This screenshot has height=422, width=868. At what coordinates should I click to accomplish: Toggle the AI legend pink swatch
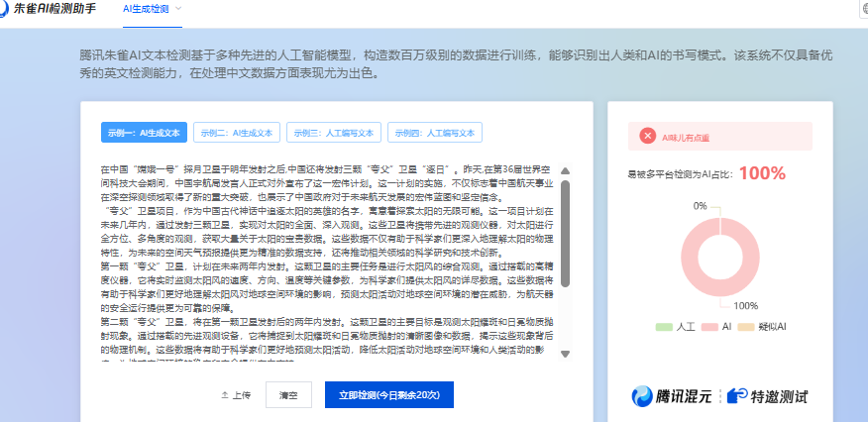[709, 327]
